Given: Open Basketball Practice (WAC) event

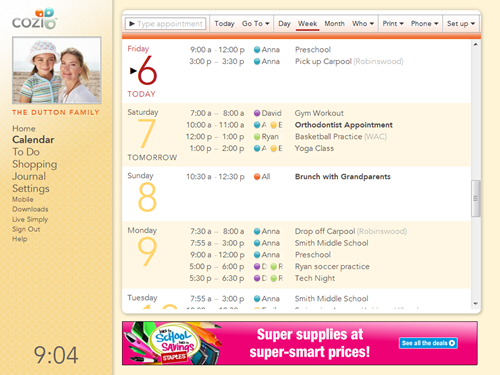Looking at the screenshot, I should pos(341,137).
